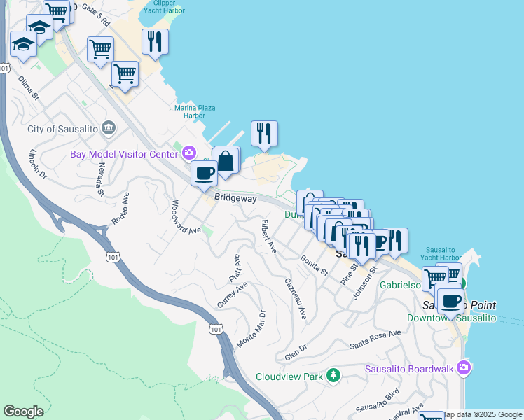Click the 'Bay Model Visitor Center' label
Image resolution: width=524 pixels, height=420 pixels.
tap(124, 154)
